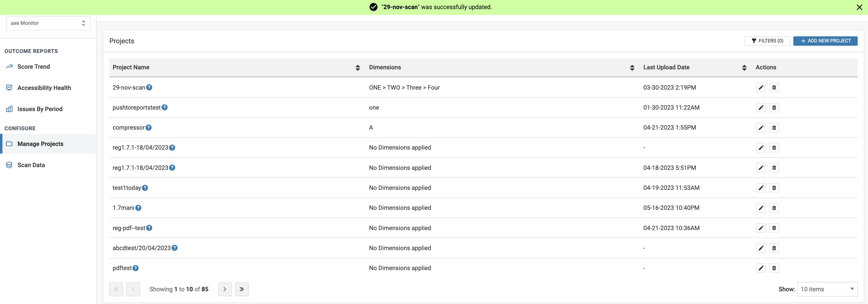Edit the 1.7mani project
The width and height of the screenshot is (868, 304).
pos(761,208)
